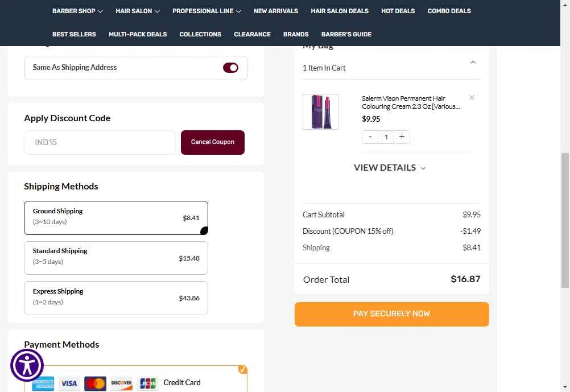Decrease item quantity with minus button

[x=370, y=137]
